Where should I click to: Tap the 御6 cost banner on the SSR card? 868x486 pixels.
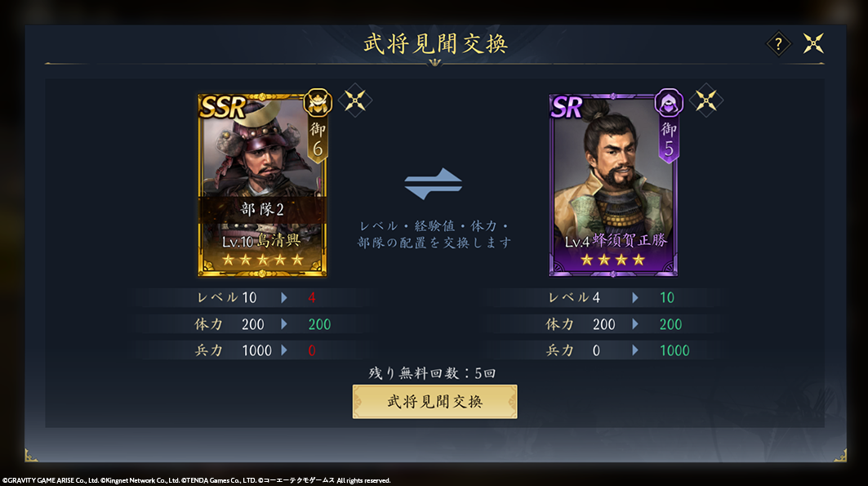coord(317,141)
